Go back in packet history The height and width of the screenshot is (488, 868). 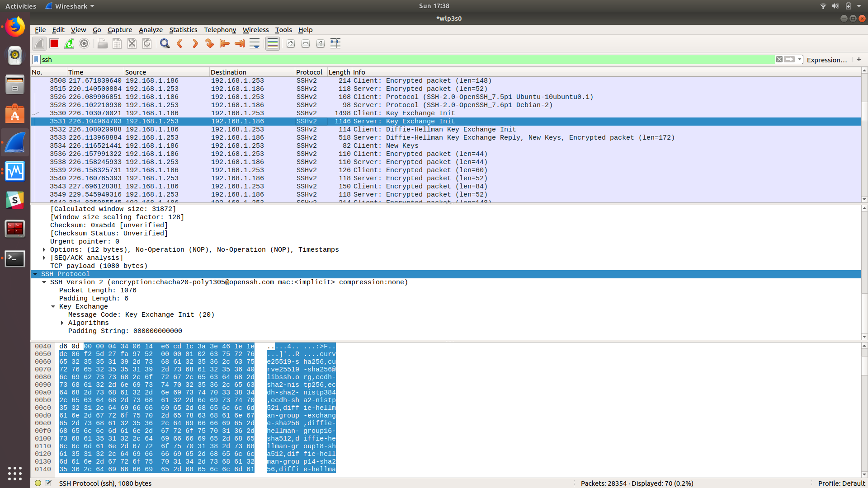[x=180, y=43]
